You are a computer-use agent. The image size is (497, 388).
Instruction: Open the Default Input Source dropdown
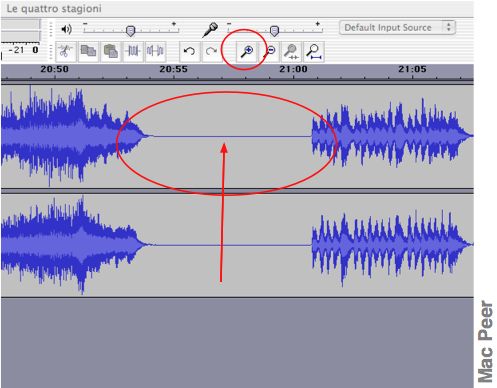click(x=397, y=27)
